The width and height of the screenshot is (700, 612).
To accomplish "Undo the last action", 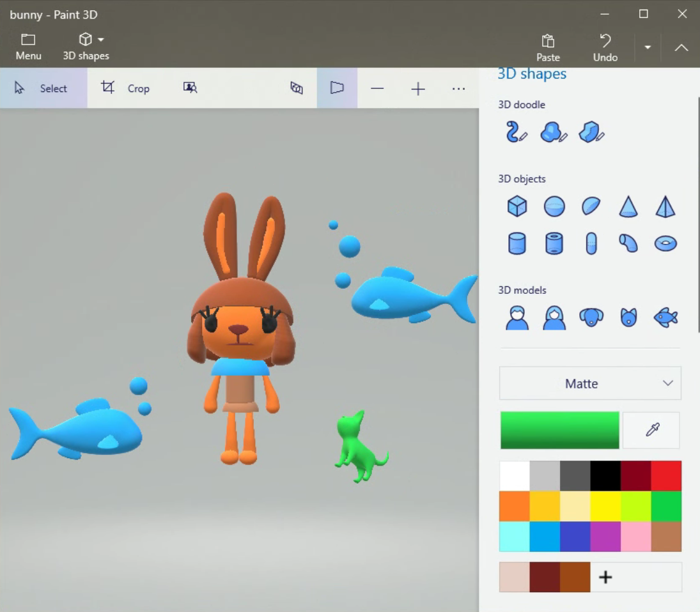I will click(605, 47).
